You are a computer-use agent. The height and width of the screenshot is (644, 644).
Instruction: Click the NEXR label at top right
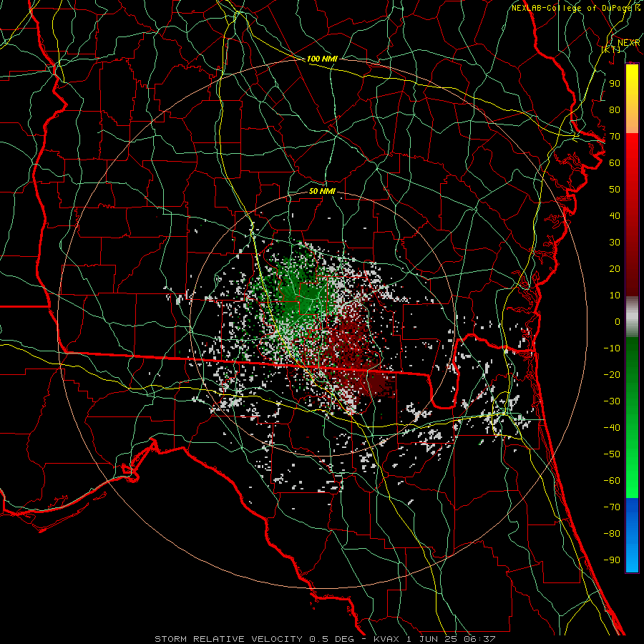pos(629,43)
